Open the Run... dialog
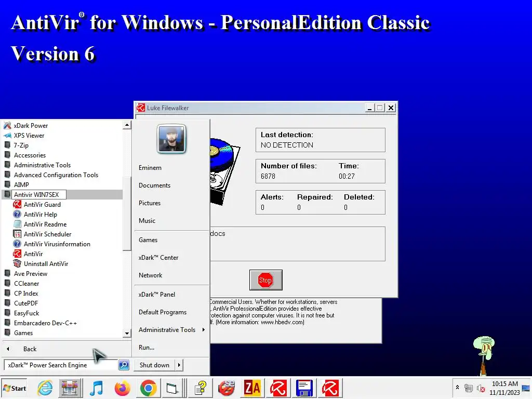 coord(146,348)
